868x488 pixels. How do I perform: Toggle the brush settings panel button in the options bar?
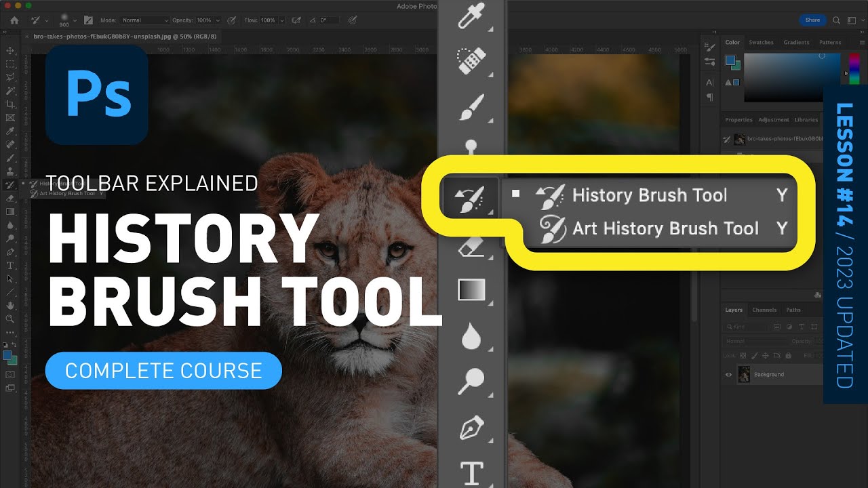tap(88, 20)
